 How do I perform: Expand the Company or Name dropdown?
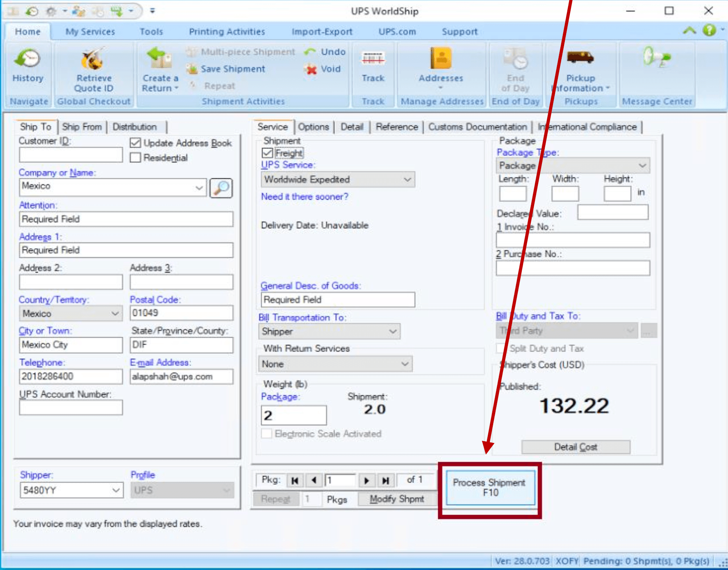click(x=199, y=188)
